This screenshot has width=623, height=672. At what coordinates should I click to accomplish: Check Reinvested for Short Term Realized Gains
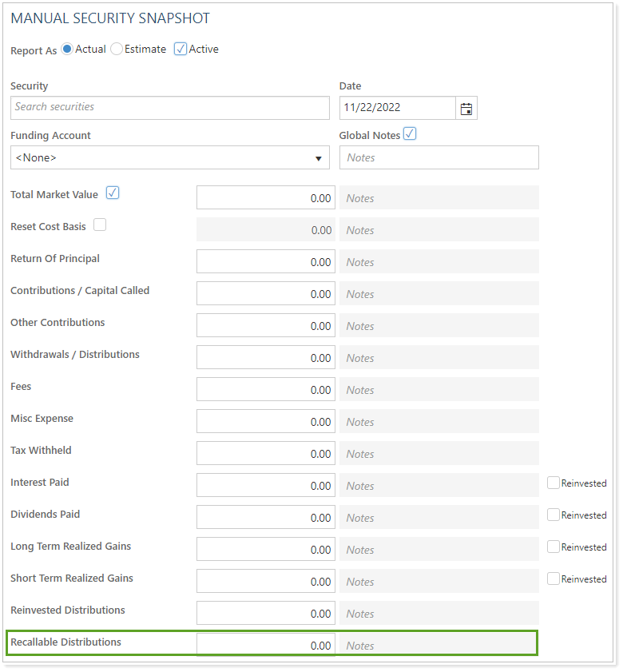point(554,579)
